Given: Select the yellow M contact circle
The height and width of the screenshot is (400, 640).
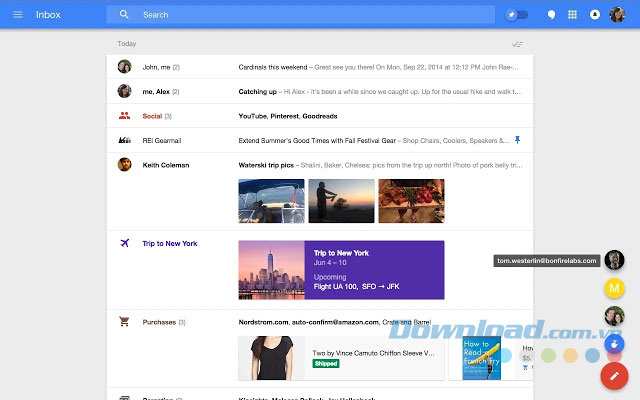Looking at the screenshot, I should click(615, 289).
